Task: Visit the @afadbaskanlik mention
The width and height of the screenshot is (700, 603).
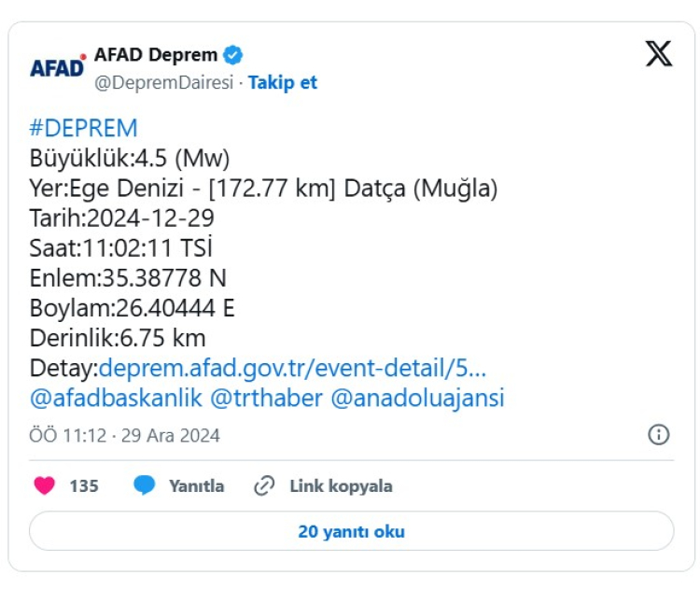Action: (117, 398)
